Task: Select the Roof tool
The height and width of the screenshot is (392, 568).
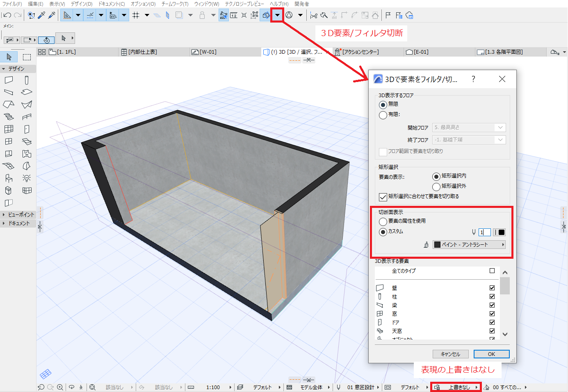Action: click(9, 105)
